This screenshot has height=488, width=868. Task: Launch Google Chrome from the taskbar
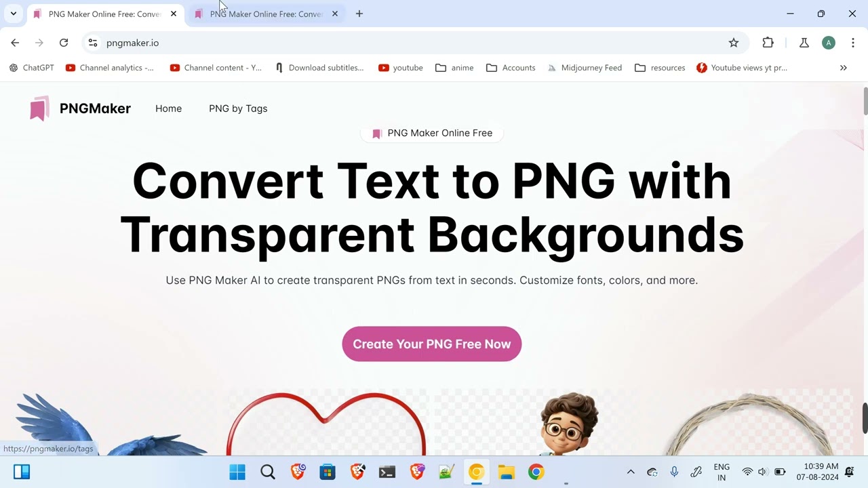click(536, 471)
